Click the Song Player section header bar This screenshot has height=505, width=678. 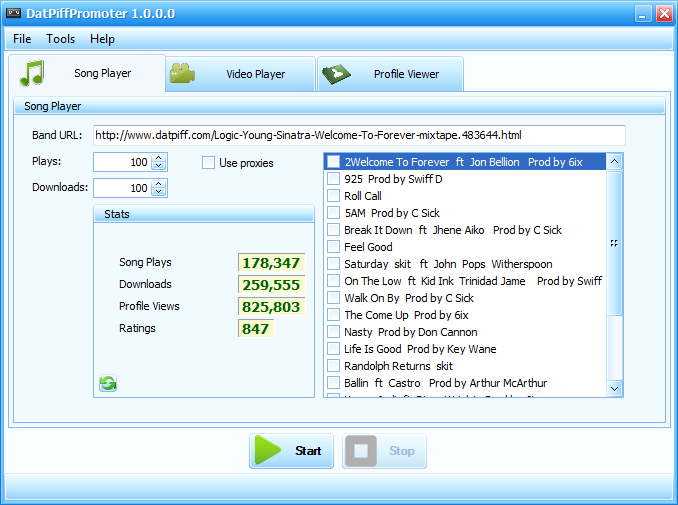[x=339, y=106]
